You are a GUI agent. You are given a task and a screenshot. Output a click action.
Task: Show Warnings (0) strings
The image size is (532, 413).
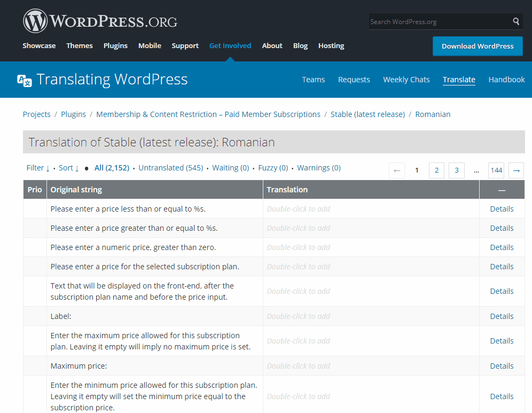point(318,168)
